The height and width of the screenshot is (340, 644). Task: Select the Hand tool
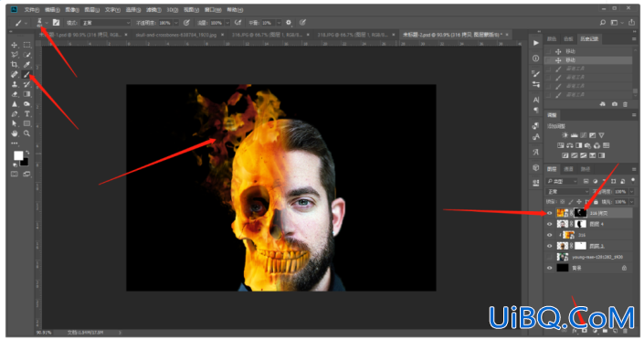pyautogui.click(x=15, y=133)
